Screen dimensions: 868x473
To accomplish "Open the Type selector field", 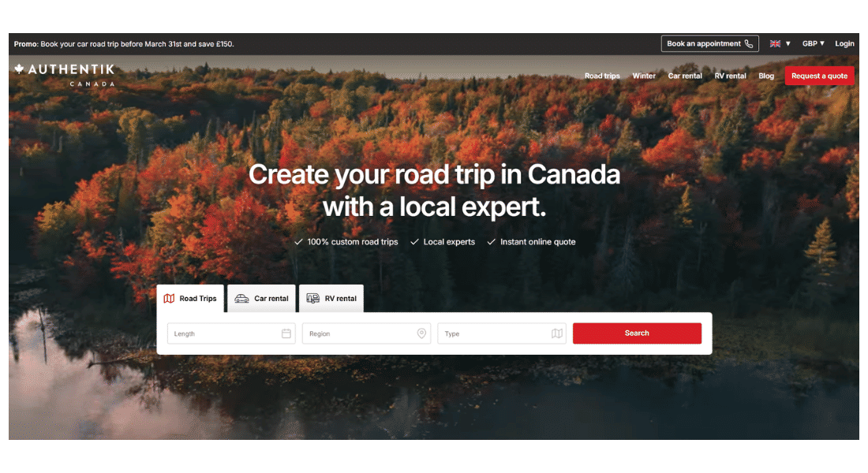I will (502, 333).
